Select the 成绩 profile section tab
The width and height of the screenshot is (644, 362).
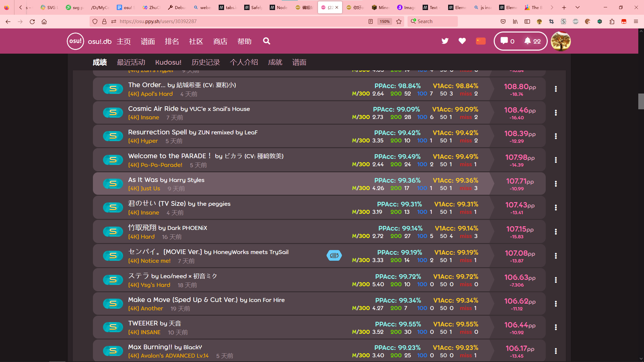pos(100,62)
